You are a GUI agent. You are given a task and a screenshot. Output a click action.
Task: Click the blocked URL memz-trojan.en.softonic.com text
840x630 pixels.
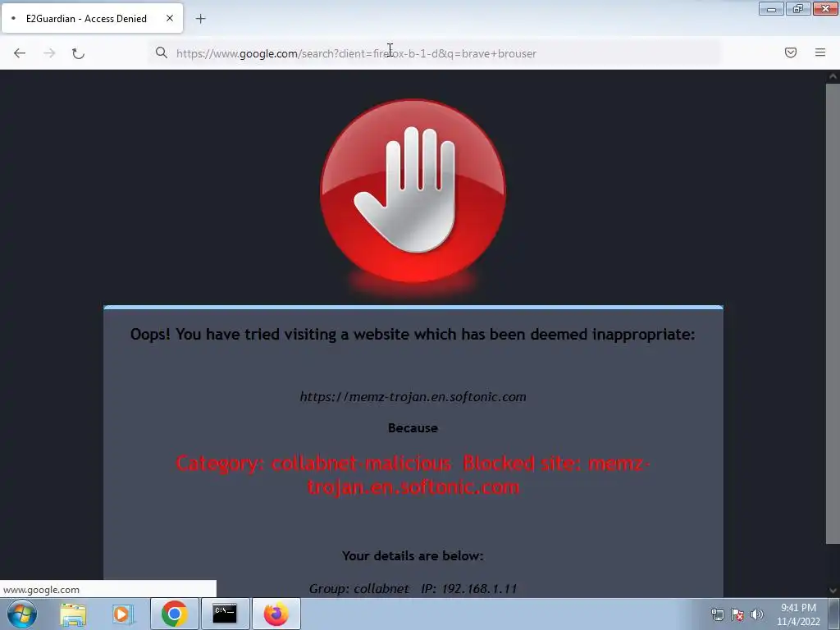tap(413, 397)
